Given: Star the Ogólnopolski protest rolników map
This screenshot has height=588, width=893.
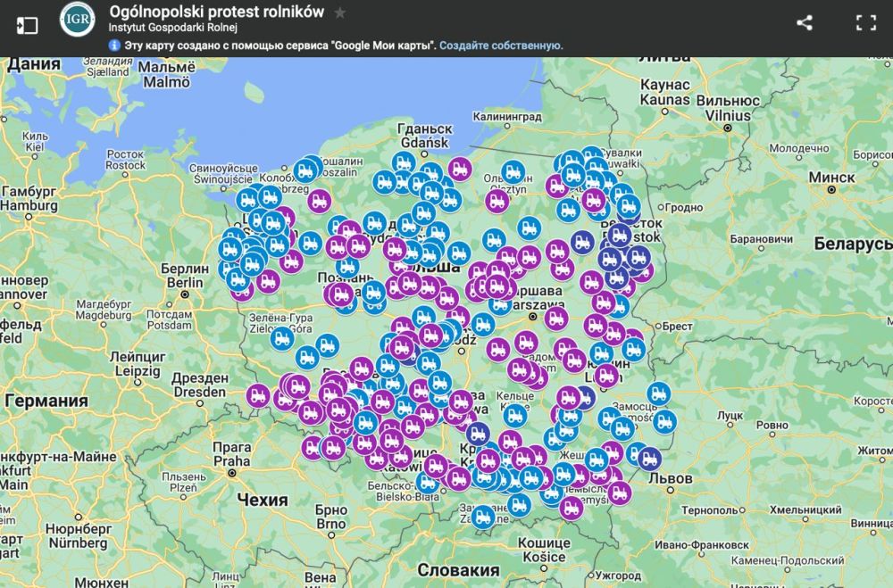Looking at the screenshot, I should coord(340,12).
